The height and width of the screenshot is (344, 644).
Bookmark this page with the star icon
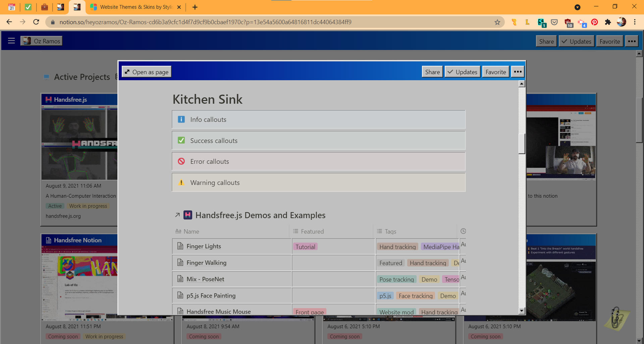[497, 22]
